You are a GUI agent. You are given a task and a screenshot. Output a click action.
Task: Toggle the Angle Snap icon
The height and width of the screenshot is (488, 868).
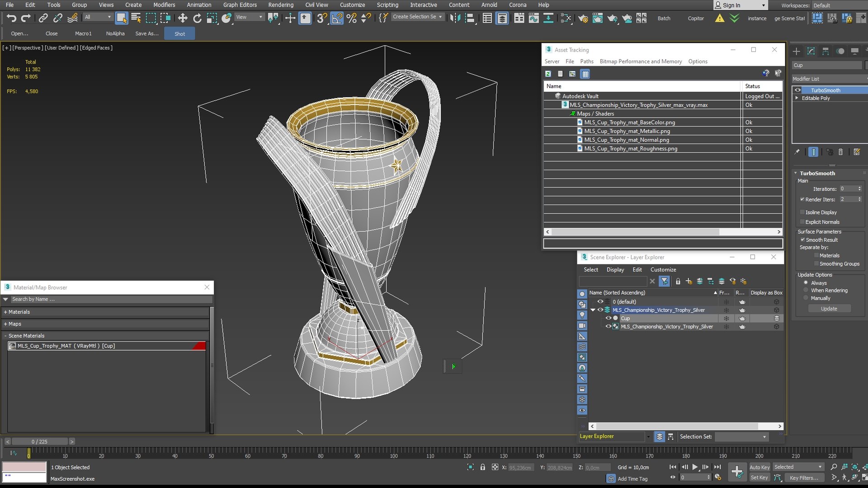pos(337,18)
